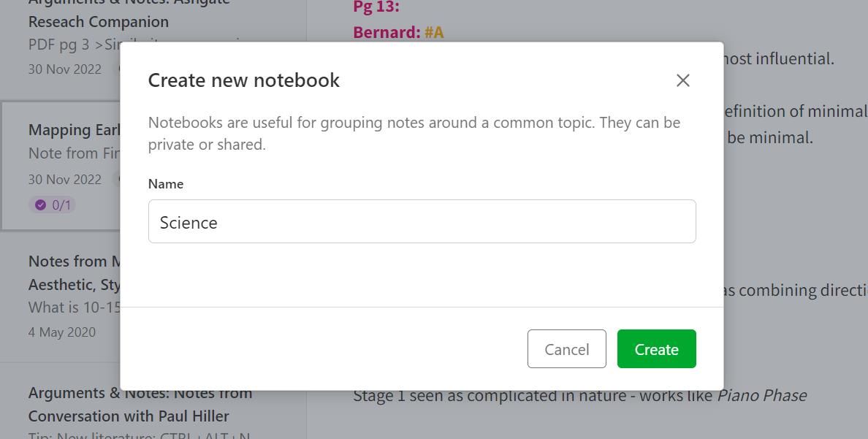Click the 'Pg 13:' heading in the background note

[376, 7]
